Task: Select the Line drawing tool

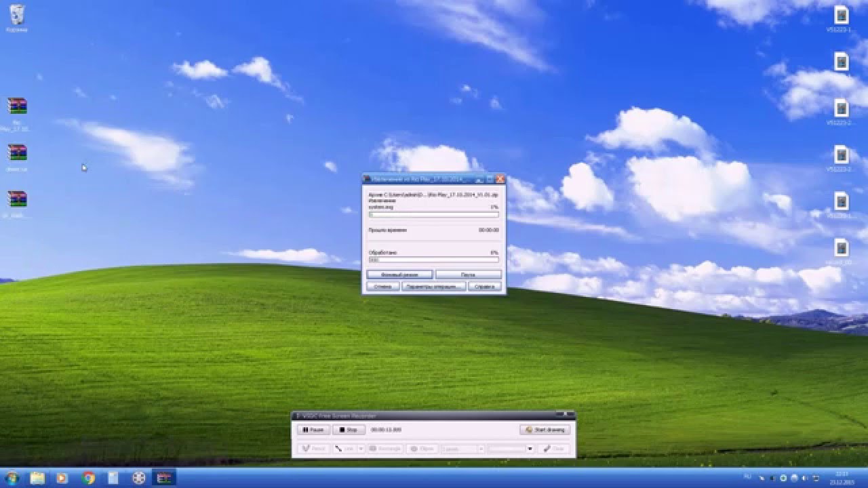Action: [344, 449]
